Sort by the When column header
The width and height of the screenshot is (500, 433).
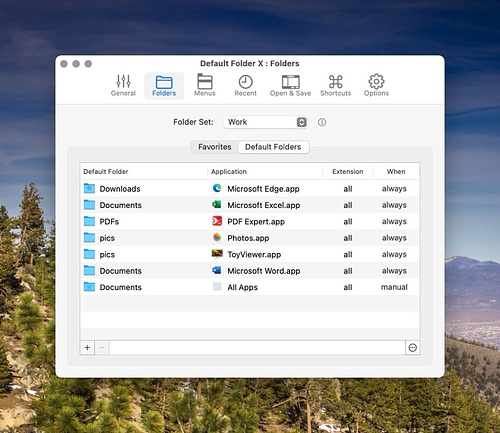396,172
